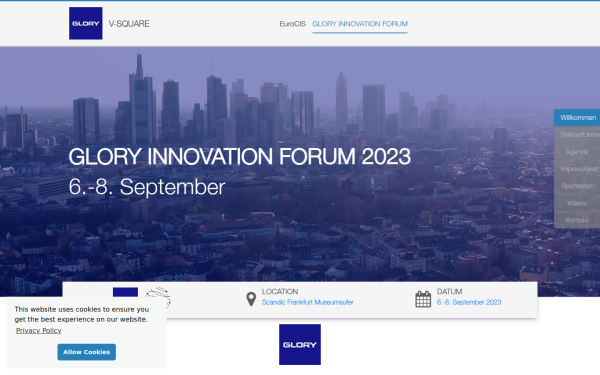Screen dimensions: 600x375
Task: Open the EuroCIS navigation item
Action: pos(292,24)
